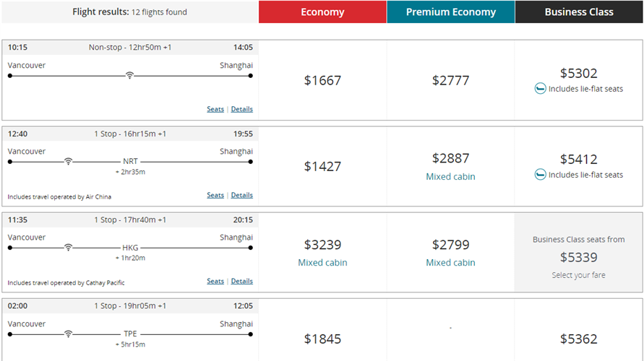Image resolution: width=644 pixels, height=361 pixels.
Task: Switch to the Premium Economy fare tab
Action: 451,12
